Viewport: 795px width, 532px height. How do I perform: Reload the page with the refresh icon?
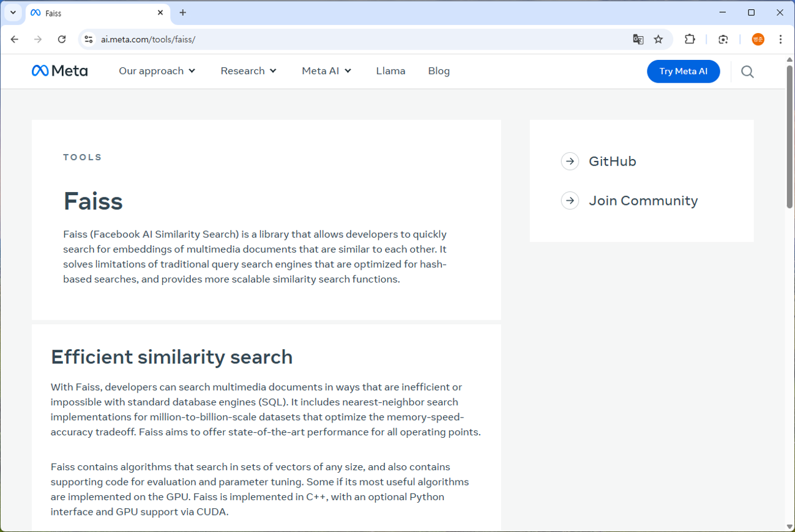pos(62,39)
